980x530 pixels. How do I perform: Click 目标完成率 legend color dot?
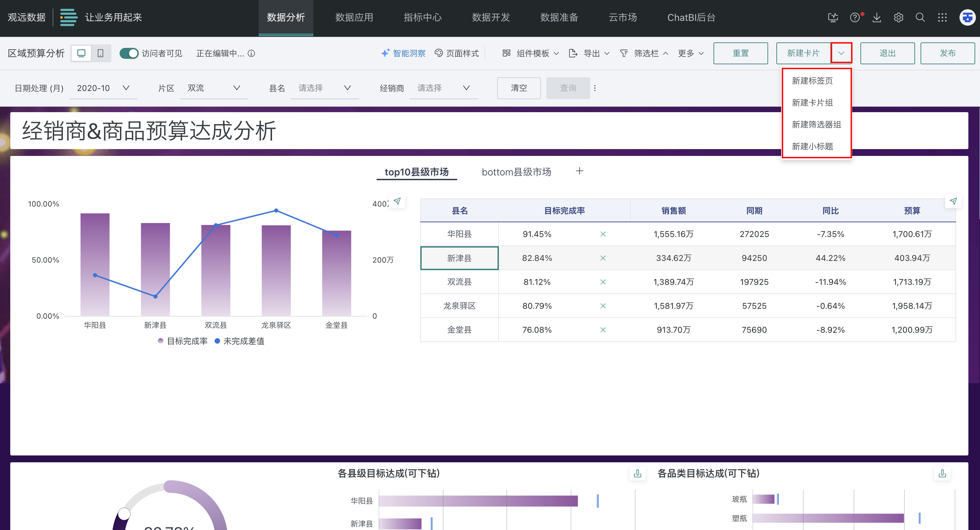pyautogui.click(x=161, y=341)
